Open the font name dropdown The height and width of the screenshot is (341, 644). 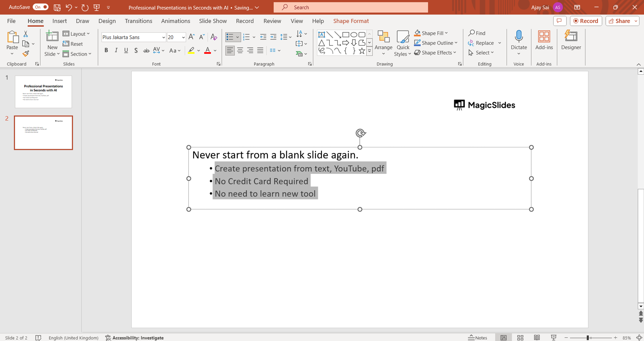[163, 37]
